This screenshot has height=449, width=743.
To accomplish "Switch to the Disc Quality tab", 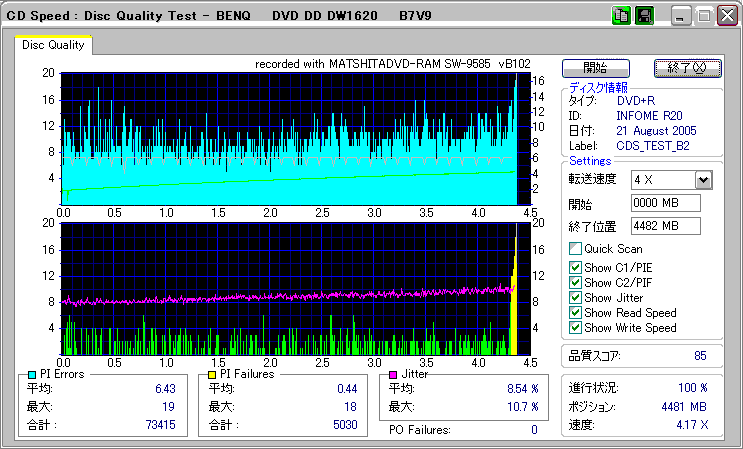I will coord(53,44).
